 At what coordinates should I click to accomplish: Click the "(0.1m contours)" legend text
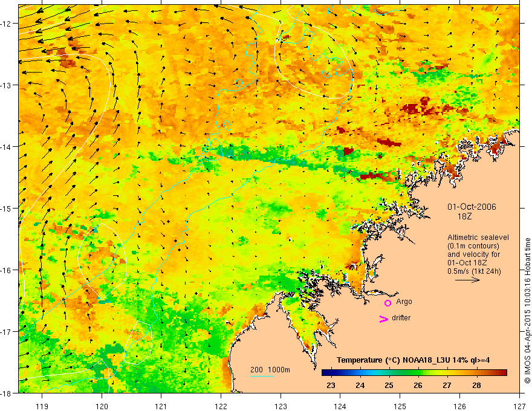(x=473, y=246)
